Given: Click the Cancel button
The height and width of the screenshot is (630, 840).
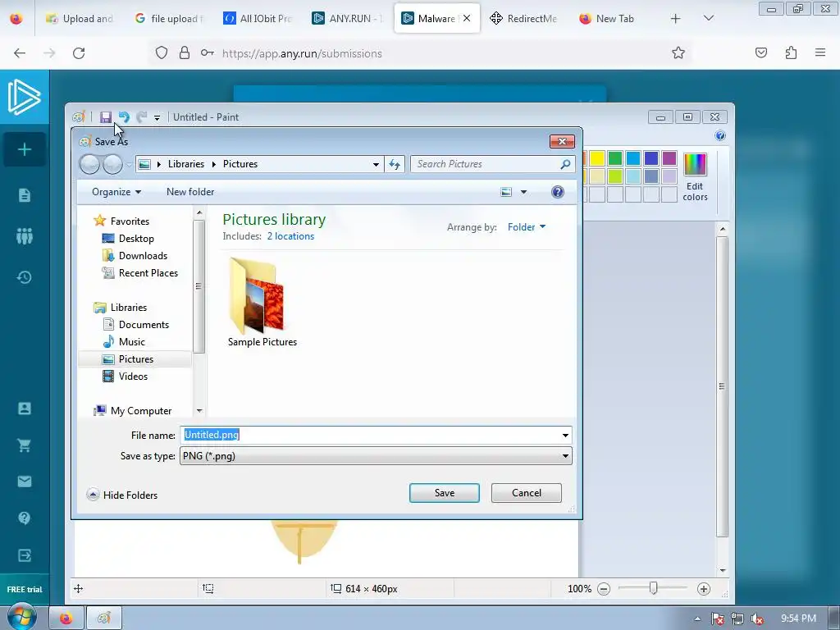Looking at the screenshot, I should [x=526, y=493].
